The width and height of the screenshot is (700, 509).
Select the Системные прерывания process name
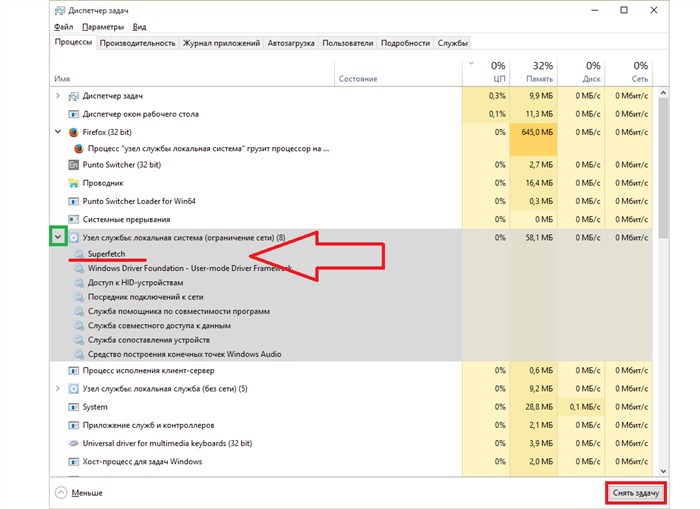(126, 220)
